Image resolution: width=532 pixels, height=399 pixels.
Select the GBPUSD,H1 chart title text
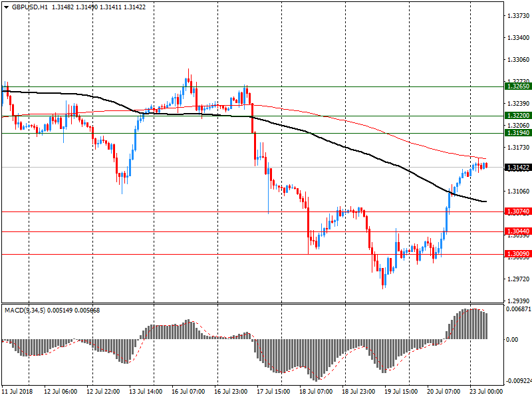pyautogui.click(x=30, y=7)
